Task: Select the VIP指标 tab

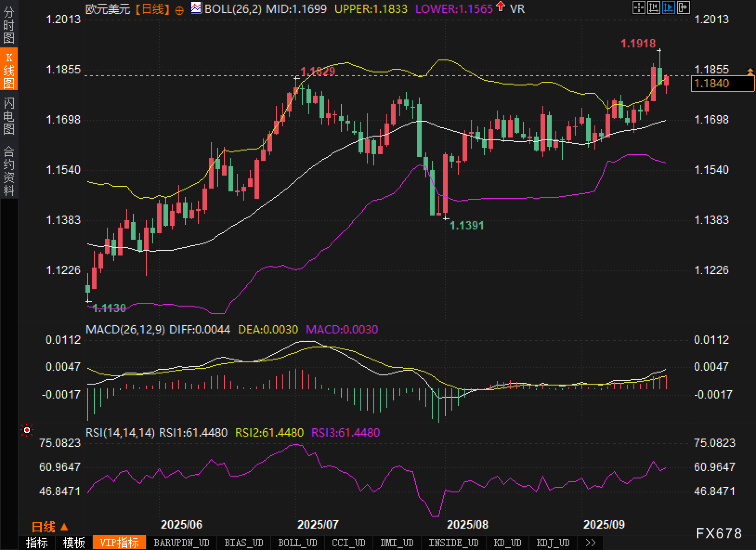Action: tap(119, 543)
